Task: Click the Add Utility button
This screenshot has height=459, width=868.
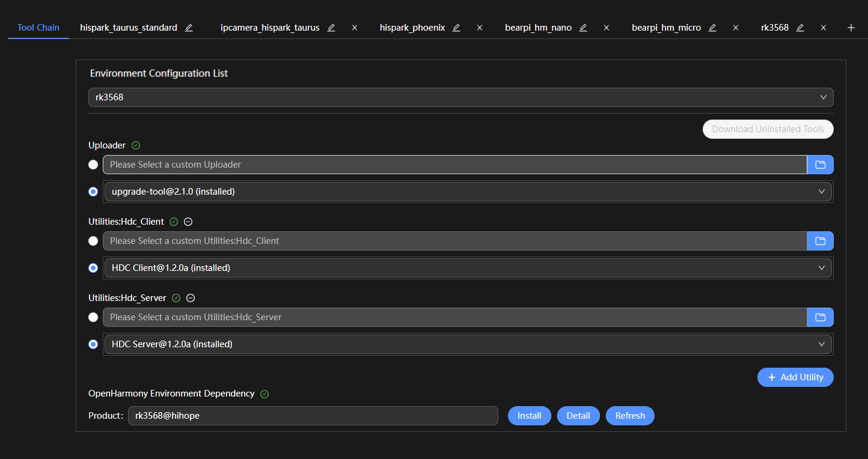Action: pyautogui.click(x=795, y=377)
